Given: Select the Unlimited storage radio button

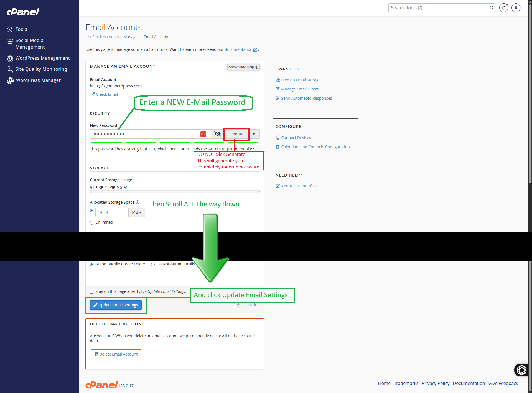Looking at the screenshot, I should pyautogui.click(x=92, y=223).
